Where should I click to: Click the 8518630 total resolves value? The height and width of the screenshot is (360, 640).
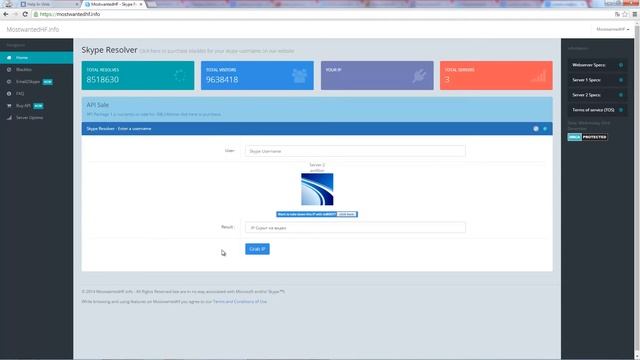[x=102, y=80]
